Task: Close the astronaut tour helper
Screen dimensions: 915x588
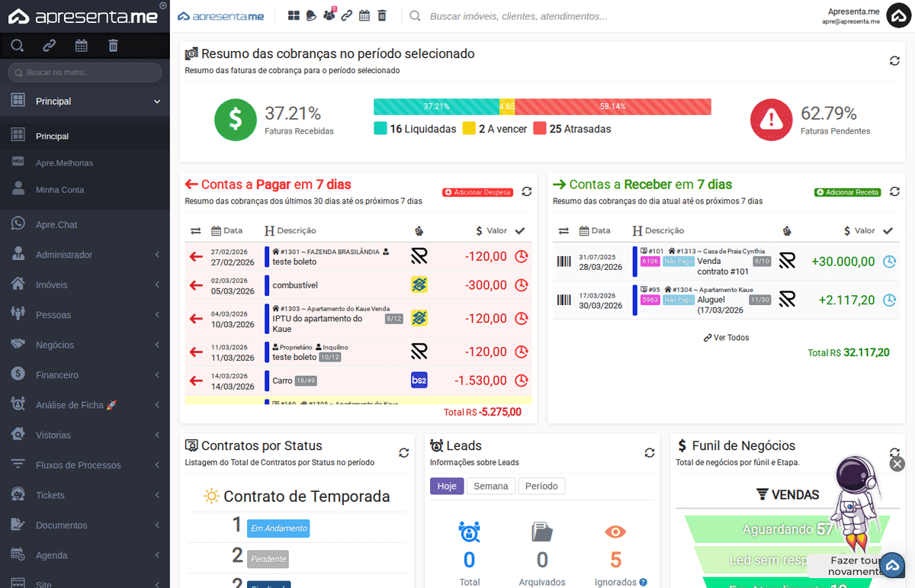Action: click(897, 464)
